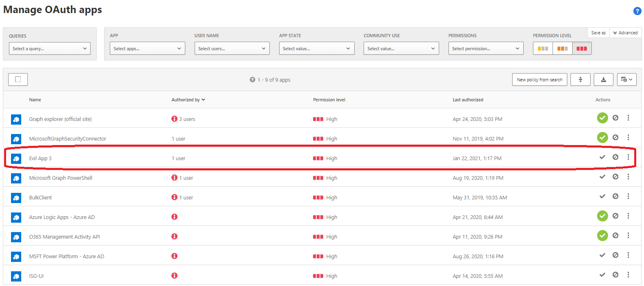
Task: Open the help question mark icon
Action: (x=637, y=11)
